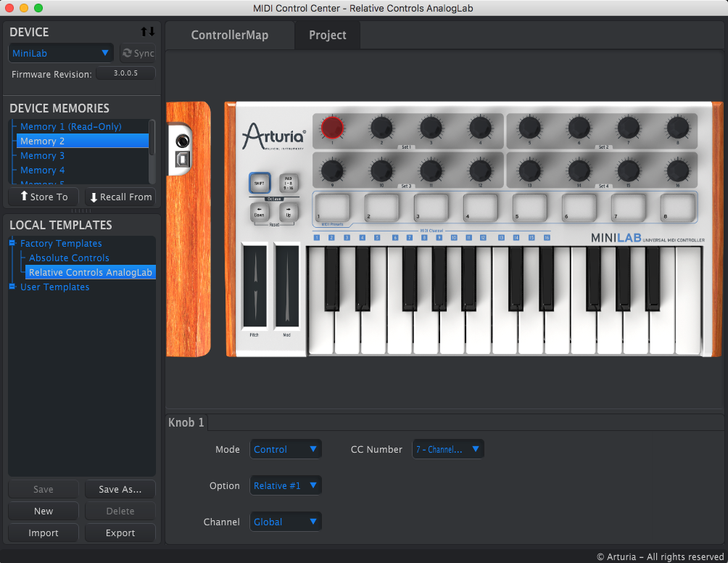
Task: Select MIDI Channel 1 indicator
Action: (317, 238)
